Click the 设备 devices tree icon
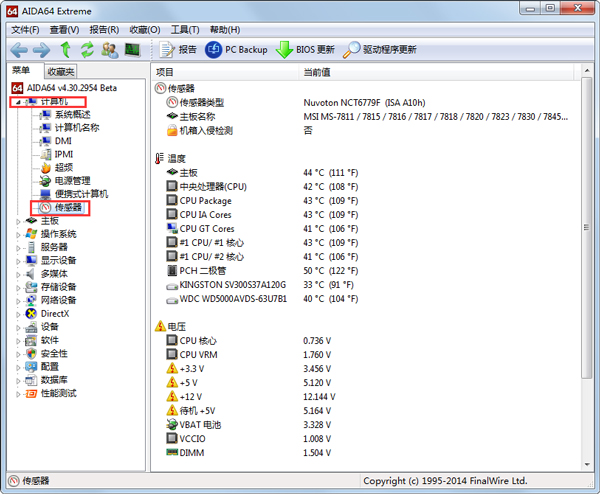The image size is (600, 494). point(31,327)
